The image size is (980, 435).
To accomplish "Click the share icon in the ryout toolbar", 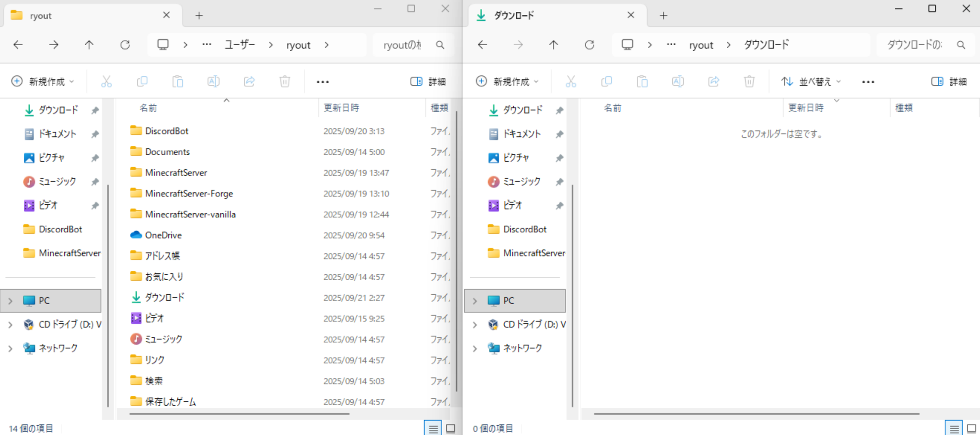I will (249, 81).
